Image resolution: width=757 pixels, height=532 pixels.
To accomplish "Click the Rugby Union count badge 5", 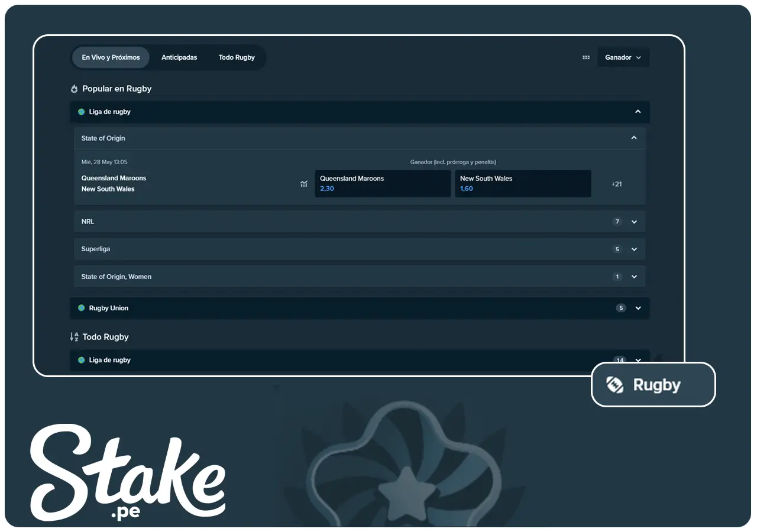I will (621, 308).
